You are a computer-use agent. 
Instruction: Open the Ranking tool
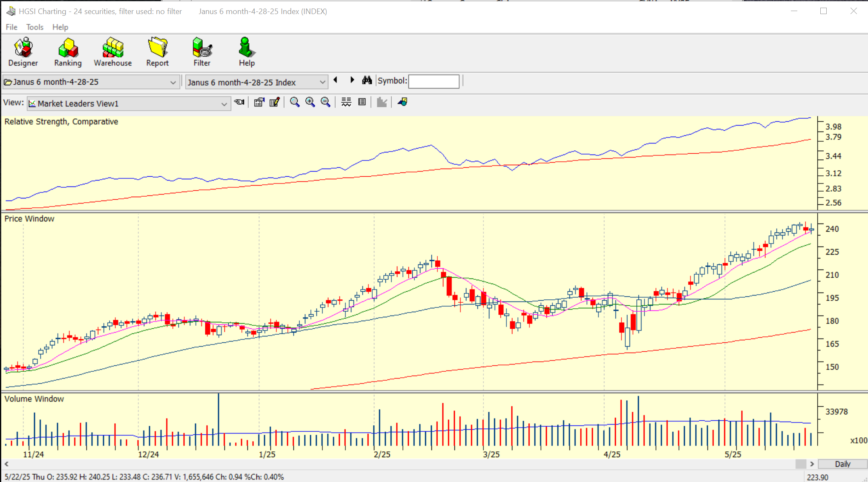(68, 52)
